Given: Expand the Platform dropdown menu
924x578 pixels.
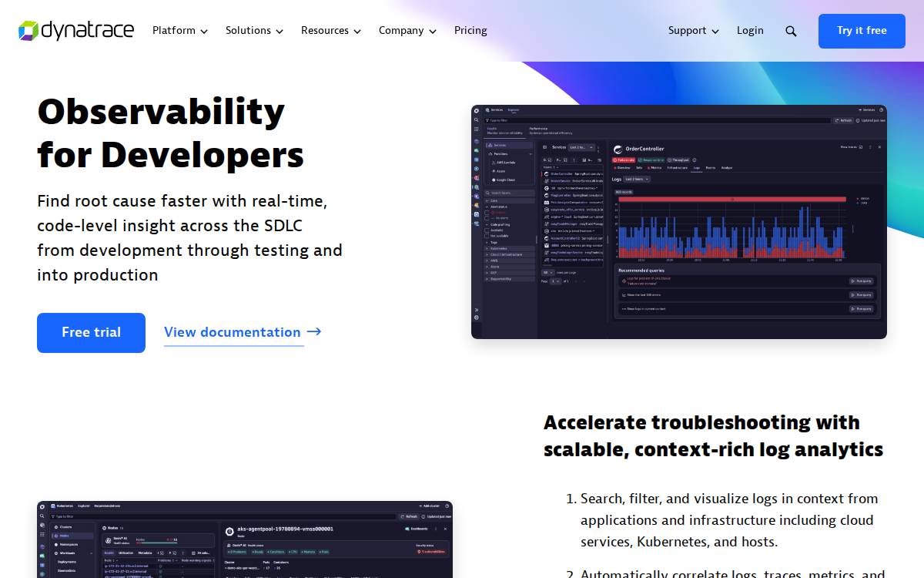Looking at the screenshot, I should pos(180,31).
